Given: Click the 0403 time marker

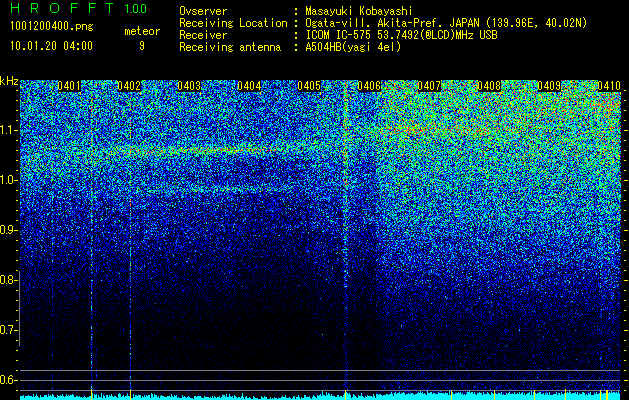Looking at the screenshot, I should (x=189, y=86).
